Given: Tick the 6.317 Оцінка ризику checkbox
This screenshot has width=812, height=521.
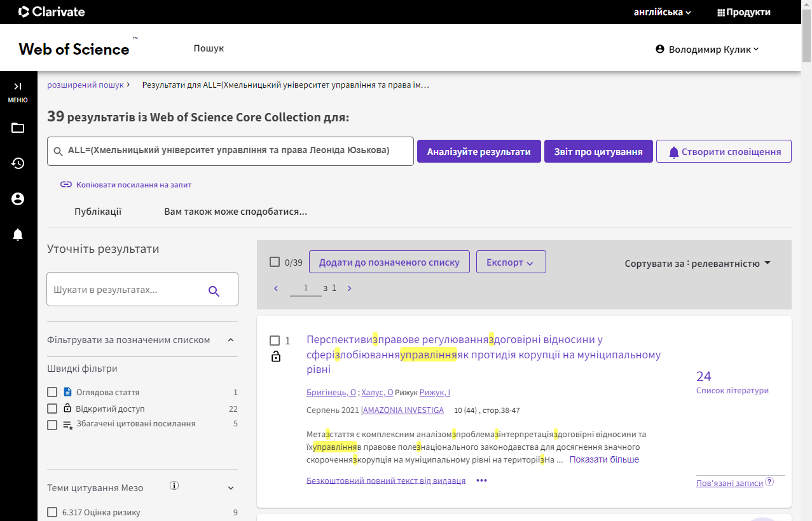Looking at the screenshot, I should point(52,512).
